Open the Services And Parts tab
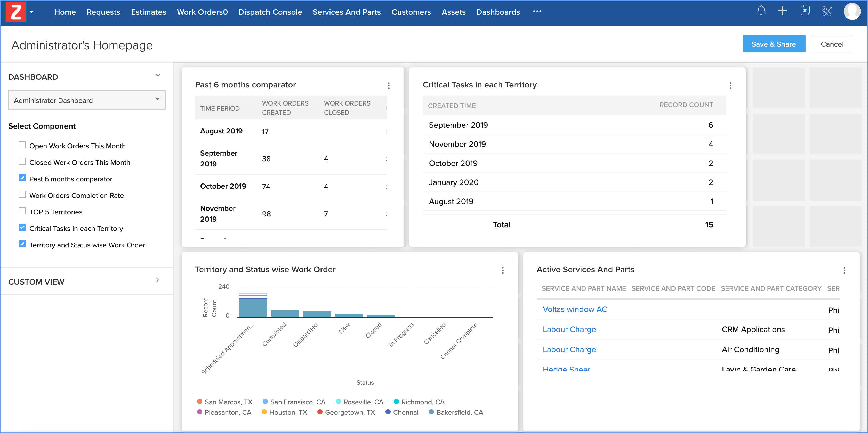The width and height of the screenshot is (868, 433). pos(346,12)
